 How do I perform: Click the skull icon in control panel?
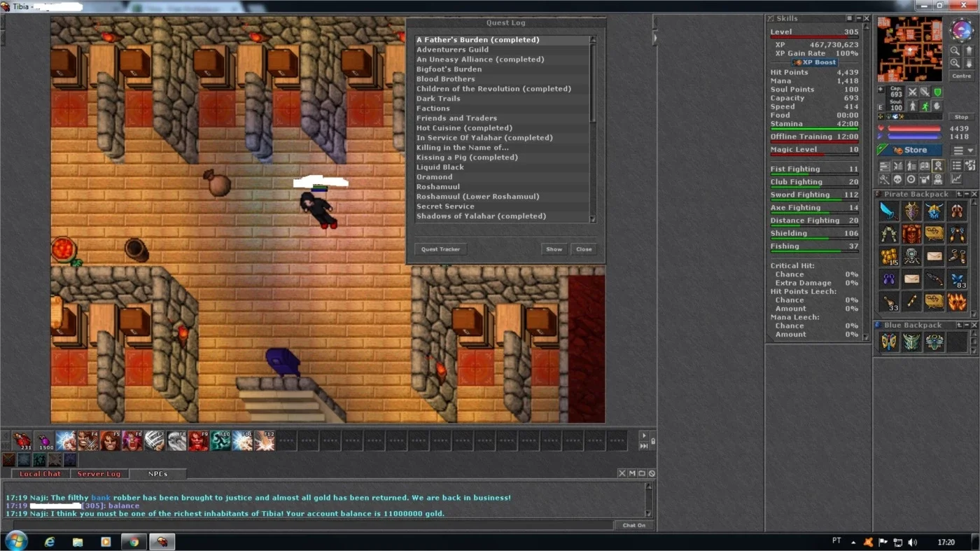(898, 179)
